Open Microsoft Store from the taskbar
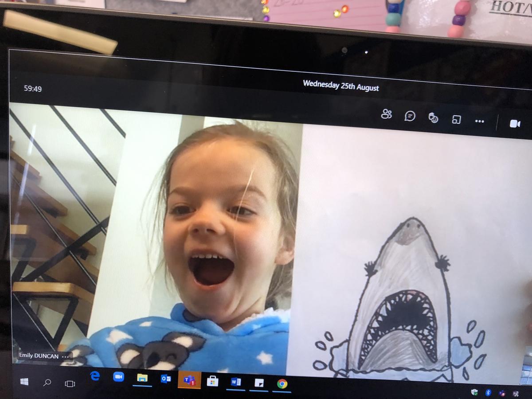Viewport: 532px width, 399px height. [x=213, y=381]
